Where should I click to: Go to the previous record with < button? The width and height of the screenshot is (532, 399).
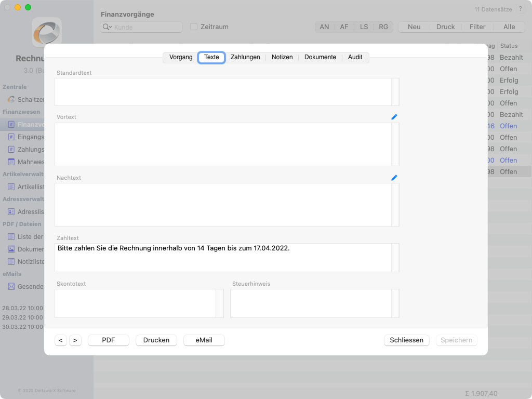click(61, 340)
